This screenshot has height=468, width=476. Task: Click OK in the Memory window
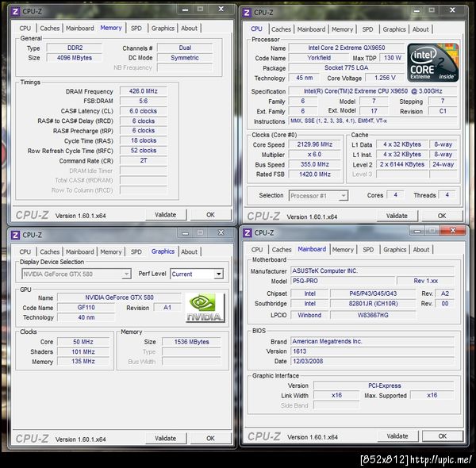click(210, 215)
